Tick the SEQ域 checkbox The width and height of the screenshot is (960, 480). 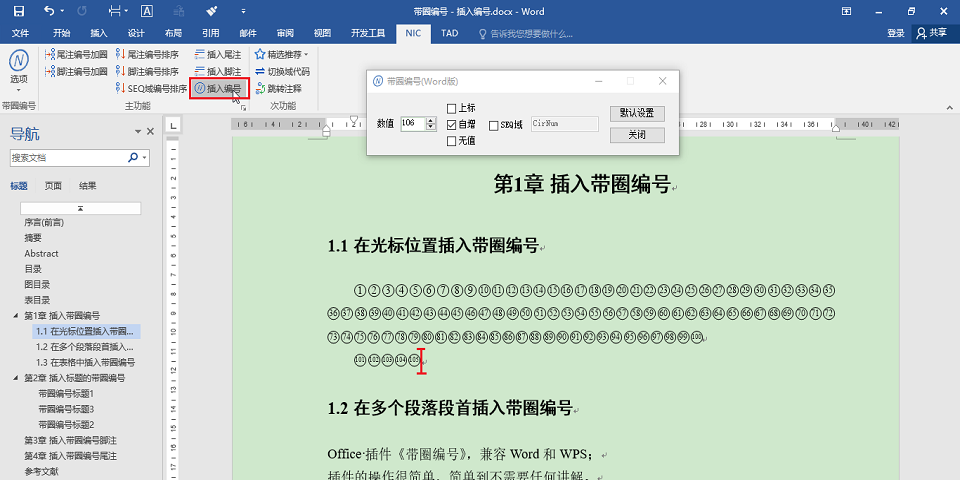point(493,125)
